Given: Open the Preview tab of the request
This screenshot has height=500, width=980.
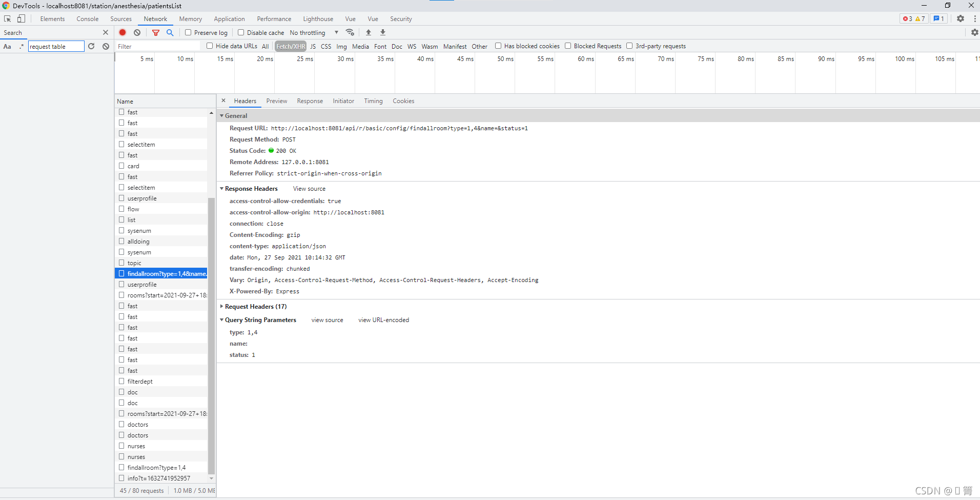Looking at the screenshot, I should tap(276, 101).
